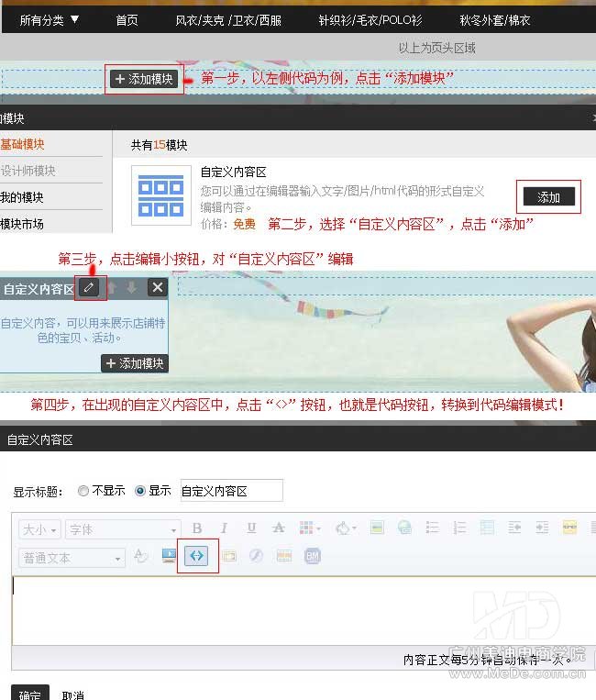Click 添加模块 button inside 自定义内容区 block
The width and height of the screenshot is (596, 700).
135,363
